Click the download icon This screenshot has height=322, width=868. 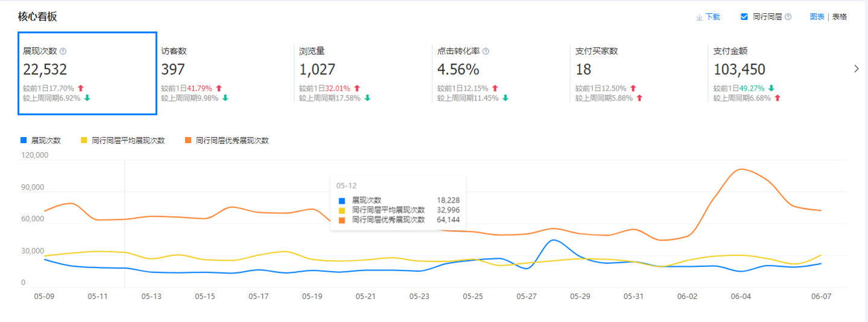(x=699, y=18)
